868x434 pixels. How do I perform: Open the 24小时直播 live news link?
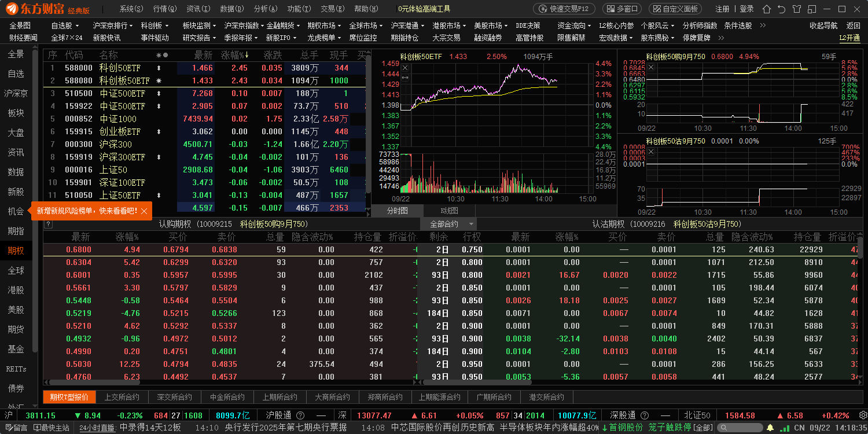tap(98, 428)
